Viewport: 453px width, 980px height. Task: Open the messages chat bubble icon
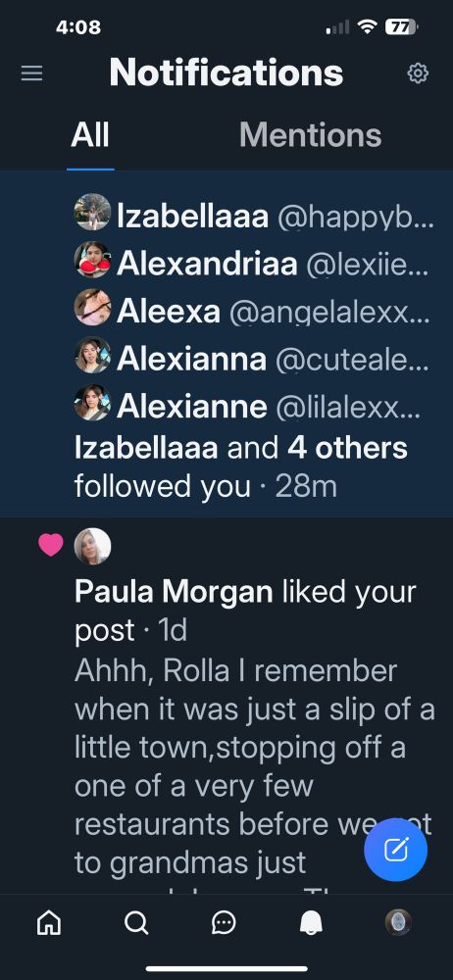tap(224, 922)
